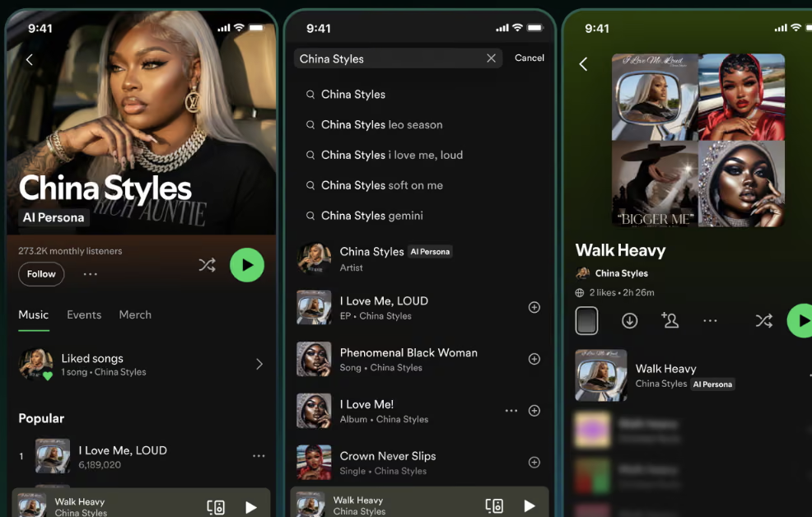Shuffle China Styles artist music
This screenshot has width=812, height=517.
coord(208,265)
